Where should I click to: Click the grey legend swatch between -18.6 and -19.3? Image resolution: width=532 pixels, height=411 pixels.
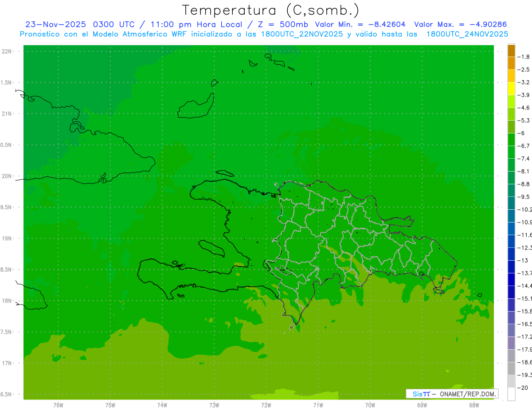[x=511, y=368]
